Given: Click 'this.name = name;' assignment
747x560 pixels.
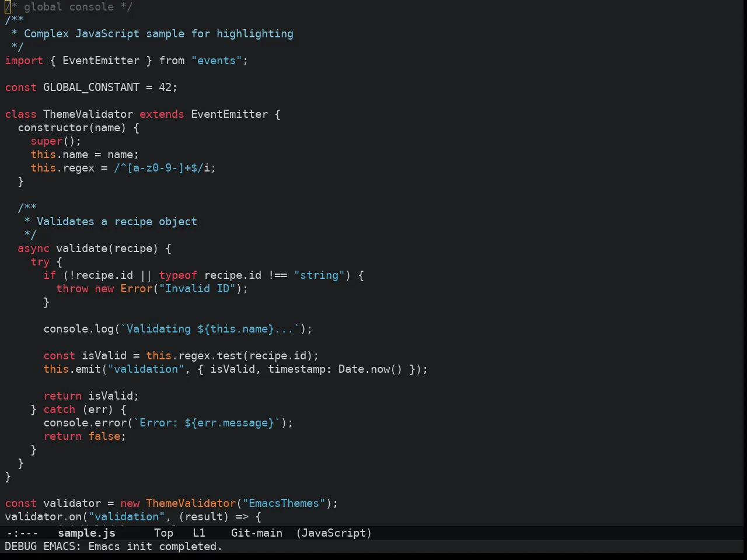Looking at the screenshot, I should click(x=85, y=155).
